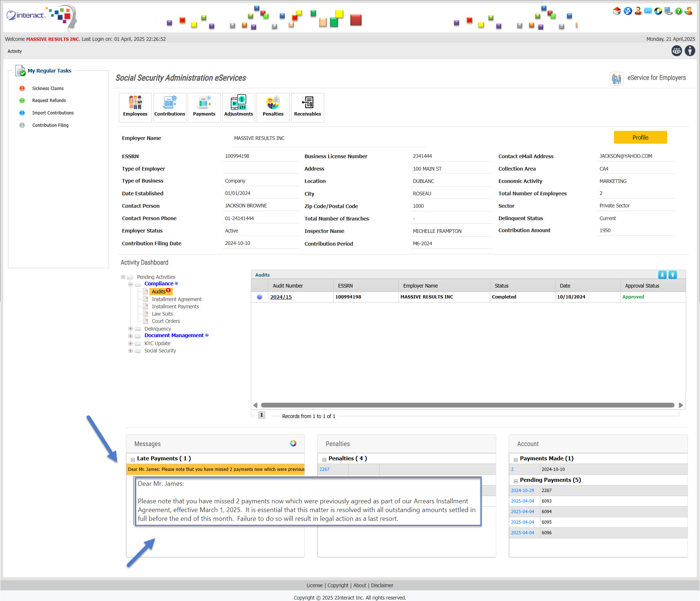Open Contribution Filing task
Image resolution: width=700 pixels, height=601 pixels.
click(x=50, y=125)
